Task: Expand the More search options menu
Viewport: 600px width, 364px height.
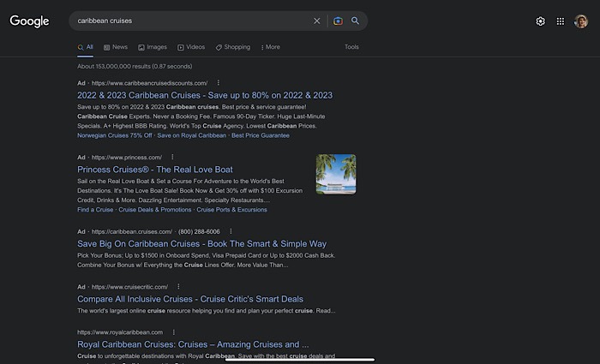Action: tap(270, 47)
